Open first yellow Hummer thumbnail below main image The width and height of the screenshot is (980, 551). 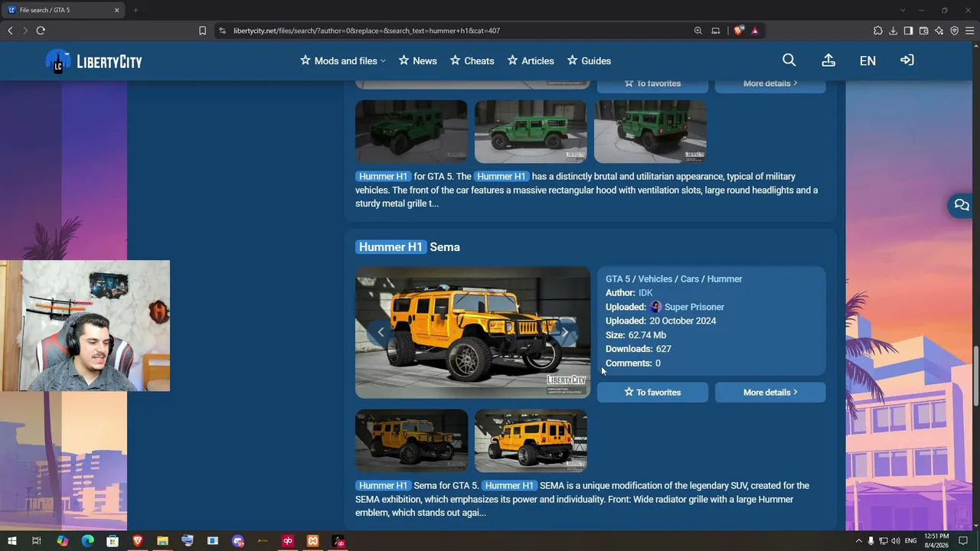tap(411, 441)
